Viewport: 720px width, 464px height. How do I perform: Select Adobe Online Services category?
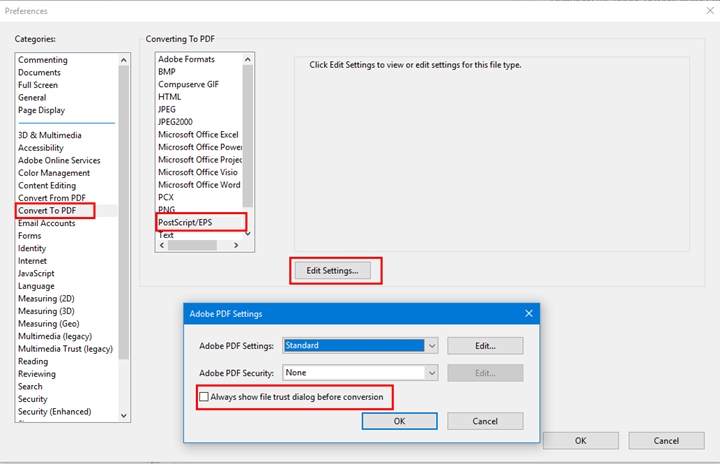point(59,160)
